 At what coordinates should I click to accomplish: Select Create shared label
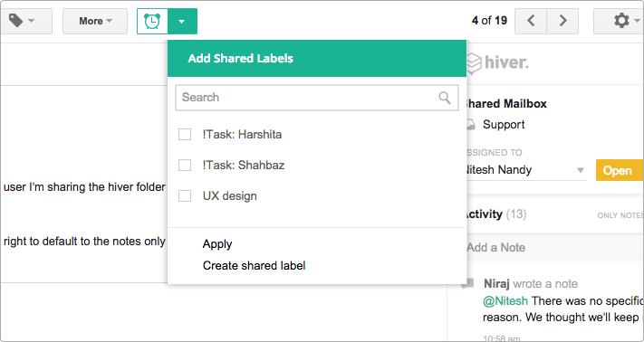point(254,266)
